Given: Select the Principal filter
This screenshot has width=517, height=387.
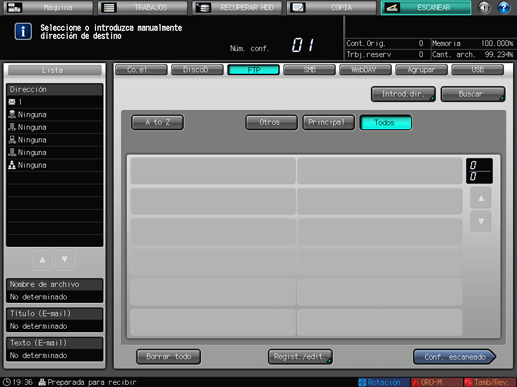Looking at the screenshot, I should tap(328, 122).
